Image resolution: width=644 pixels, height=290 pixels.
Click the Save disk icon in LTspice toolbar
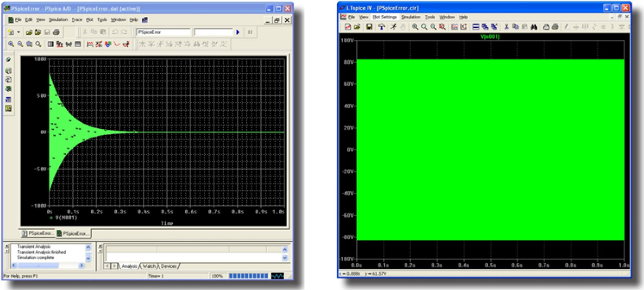[x=369, y=27]
